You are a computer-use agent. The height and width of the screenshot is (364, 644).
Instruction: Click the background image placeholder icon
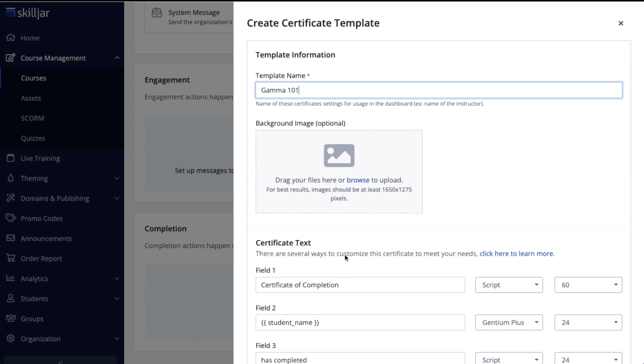[x=339, y=155]
